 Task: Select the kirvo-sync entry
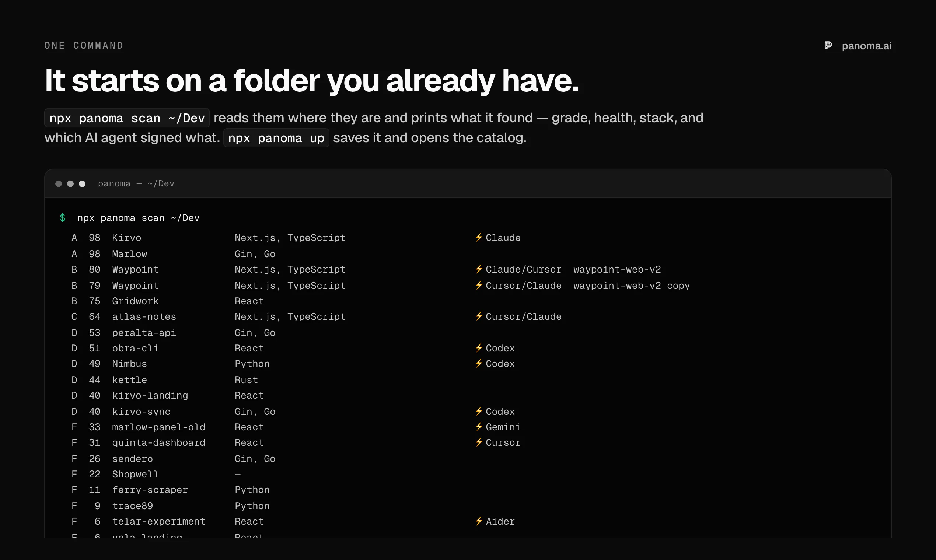coord(141,412)
